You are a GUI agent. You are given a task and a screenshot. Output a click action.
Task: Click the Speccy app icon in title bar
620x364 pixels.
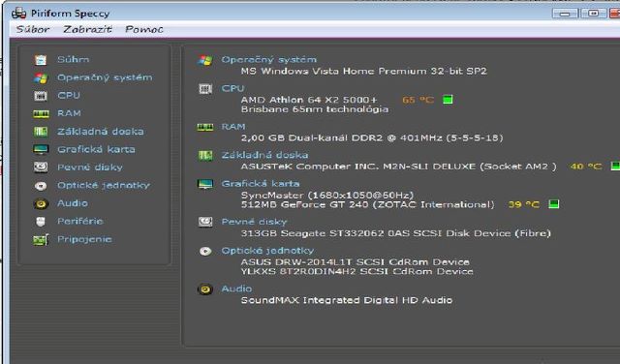(19, 13)
